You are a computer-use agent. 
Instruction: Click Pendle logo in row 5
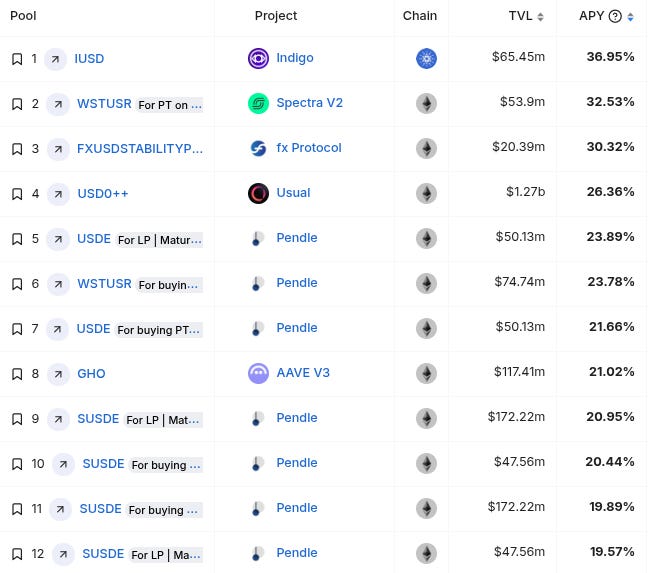[258, 238]
